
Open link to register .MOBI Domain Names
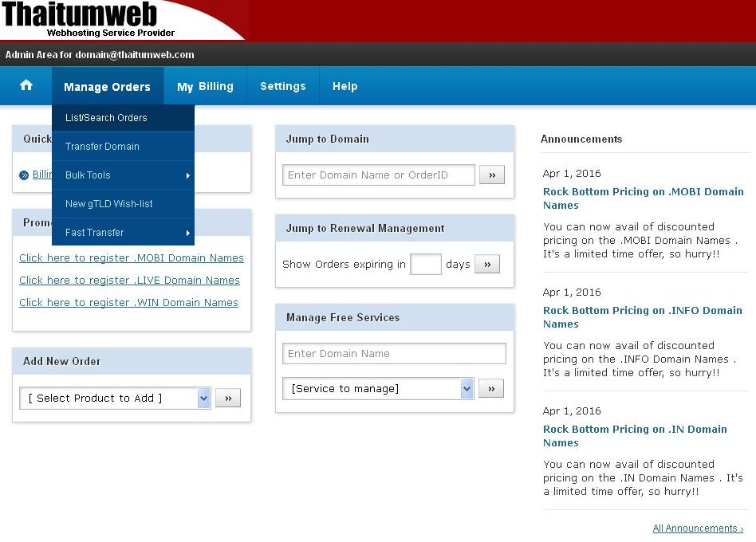[x=131, y=257]
